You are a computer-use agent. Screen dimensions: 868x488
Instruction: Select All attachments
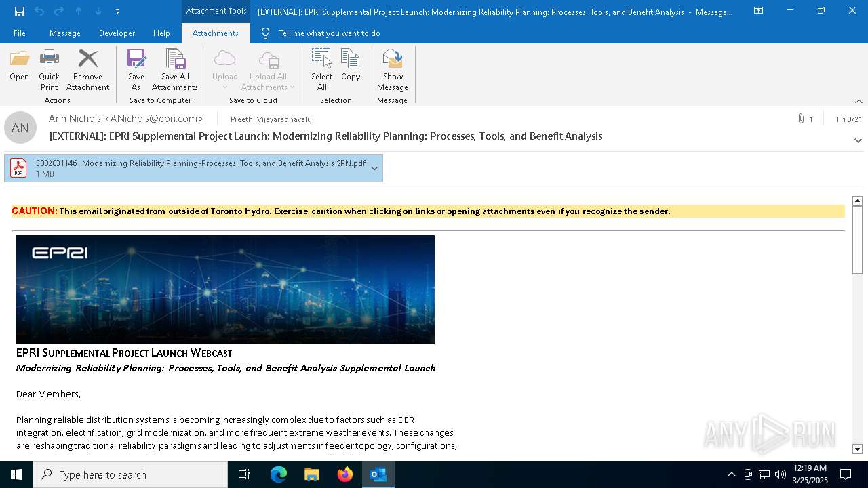[x=322, y=70]
